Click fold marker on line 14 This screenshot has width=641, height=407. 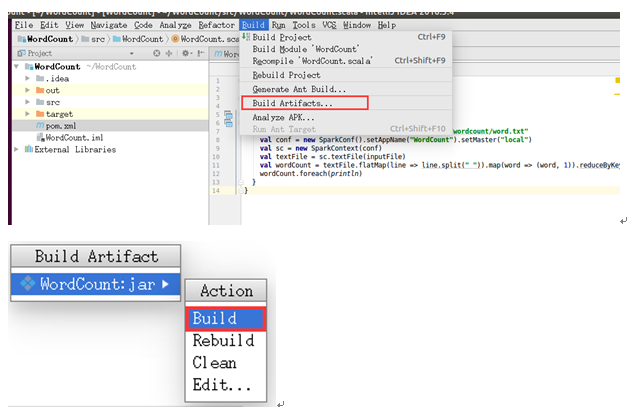[241, 191]
